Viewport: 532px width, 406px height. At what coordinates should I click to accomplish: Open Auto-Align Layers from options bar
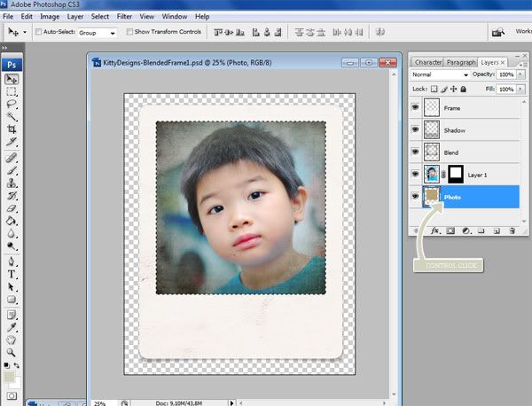(380, 32)
